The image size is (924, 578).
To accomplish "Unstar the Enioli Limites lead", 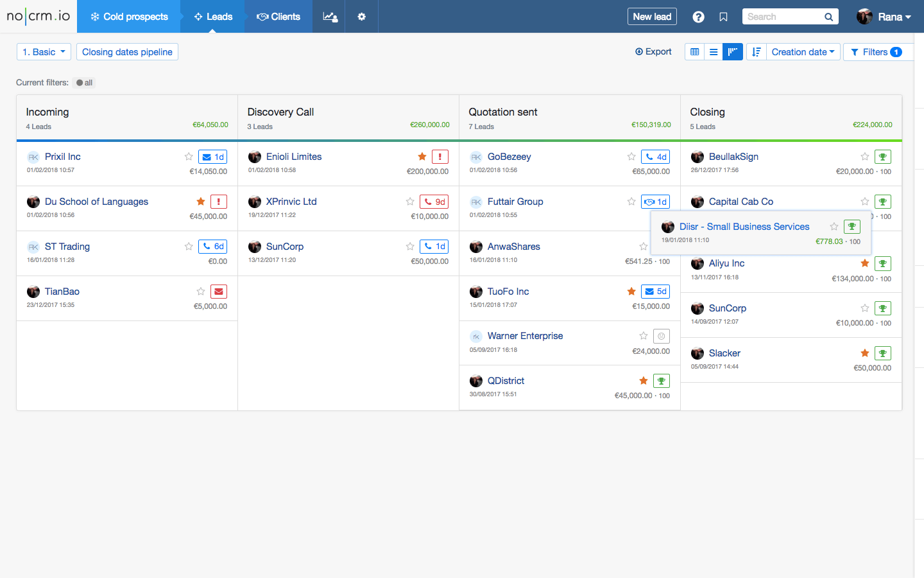I will point(422,157).
